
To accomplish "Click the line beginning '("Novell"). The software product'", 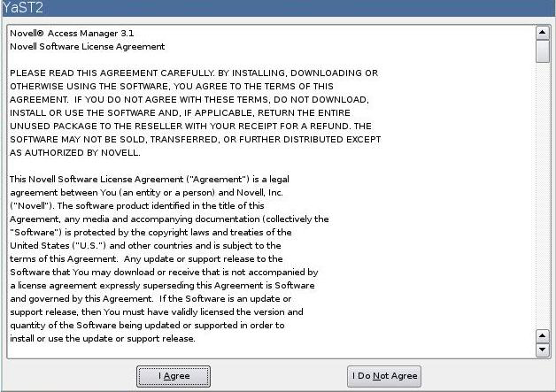I will (137, 206).
